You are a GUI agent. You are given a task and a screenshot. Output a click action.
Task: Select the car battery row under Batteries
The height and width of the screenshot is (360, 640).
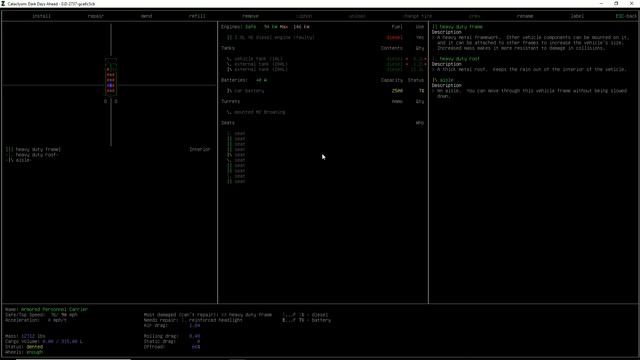(x=325, y=91)
